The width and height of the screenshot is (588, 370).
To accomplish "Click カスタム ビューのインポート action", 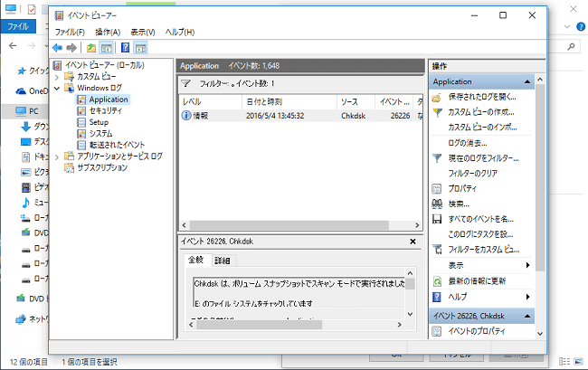I will pyautogui.click(x=482, y=128).
